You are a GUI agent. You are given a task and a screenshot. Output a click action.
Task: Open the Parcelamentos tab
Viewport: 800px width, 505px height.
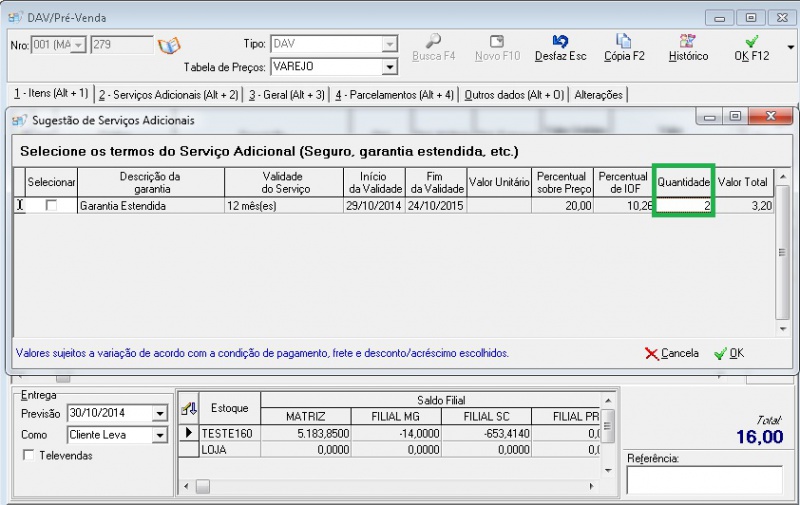(x=394, y=95)
